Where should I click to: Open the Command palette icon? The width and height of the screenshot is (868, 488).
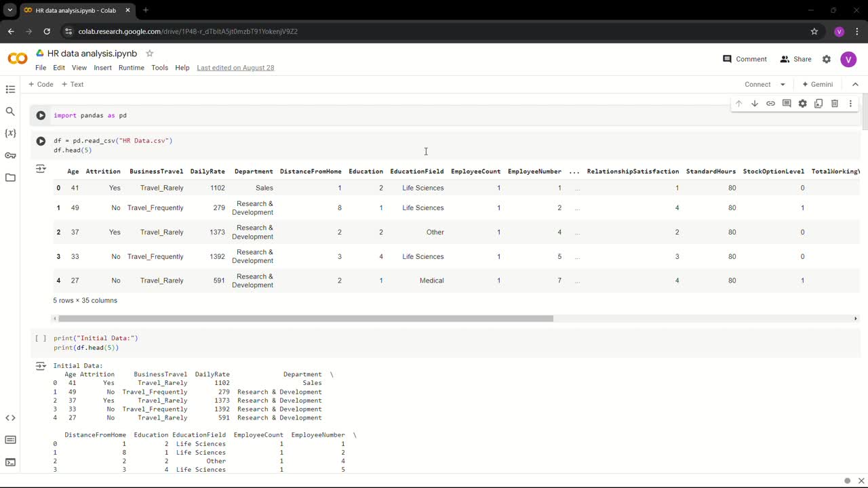(10, 441)
